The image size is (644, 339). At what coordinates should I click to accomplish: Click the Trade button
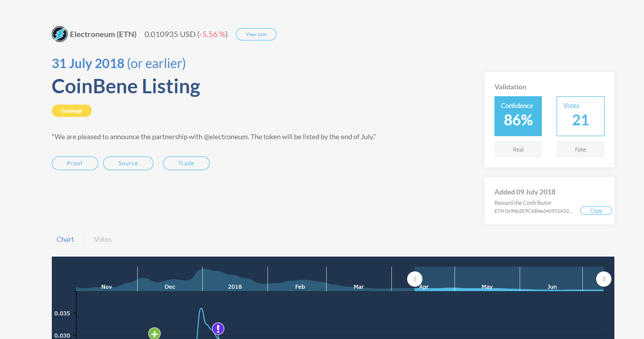186,163
